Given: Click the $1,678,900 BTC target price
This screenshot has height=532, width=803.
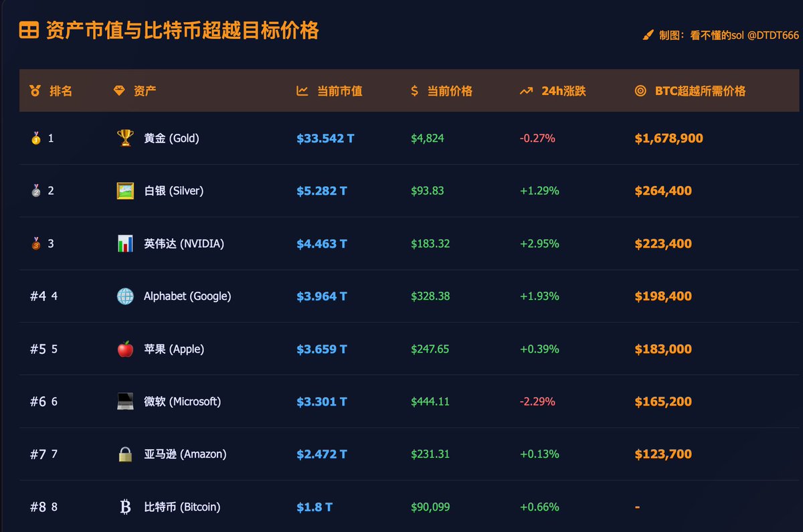Looking at the screenshot, I should click(668, 139).
